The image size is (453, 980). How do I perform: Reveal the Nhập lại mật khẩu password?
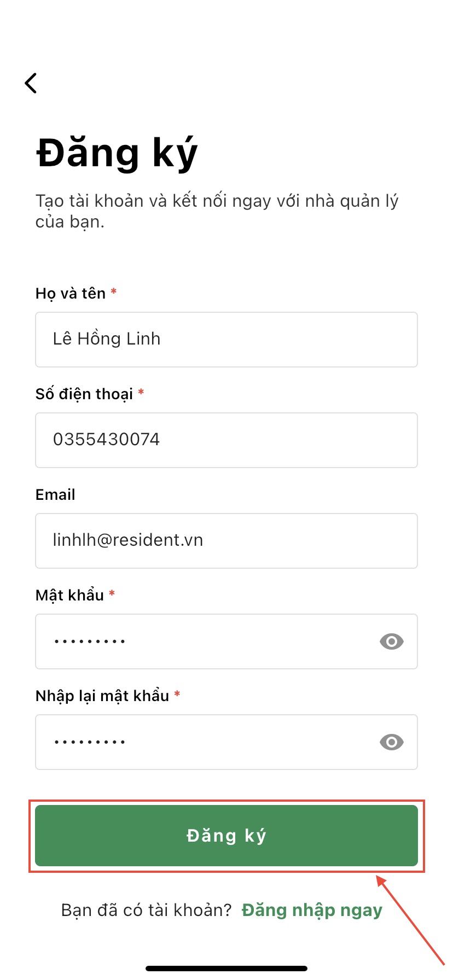click(391, 742)
